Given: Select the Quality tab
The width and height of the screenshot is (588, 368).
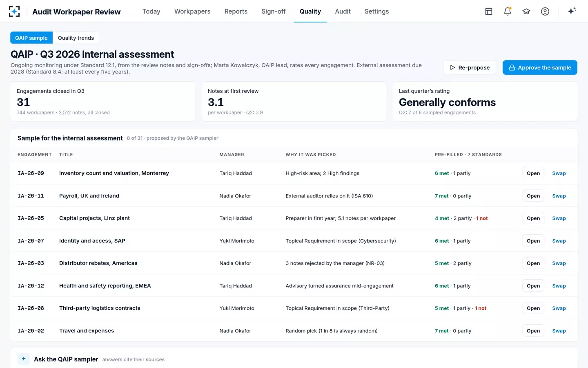Looking at the screenshot, I should tap(310, 11).
